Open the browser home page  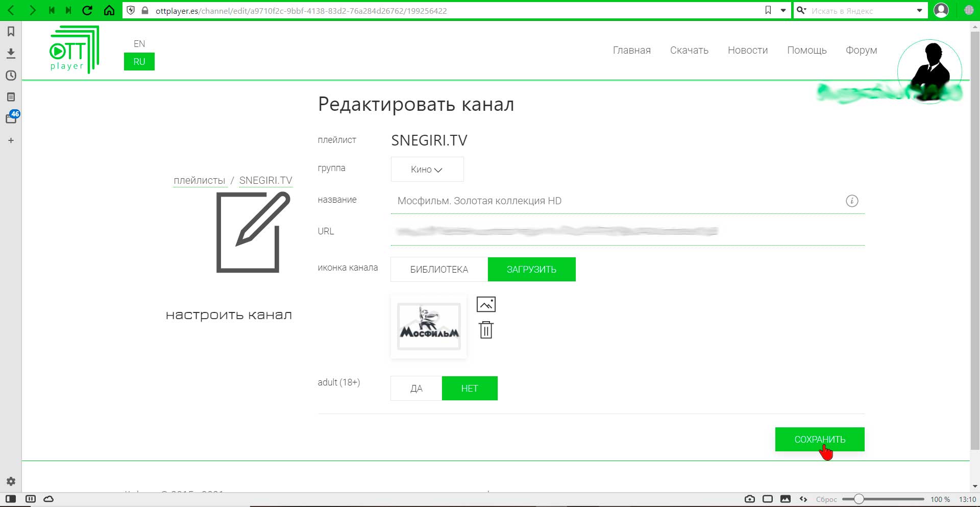(x=109, y=10)
